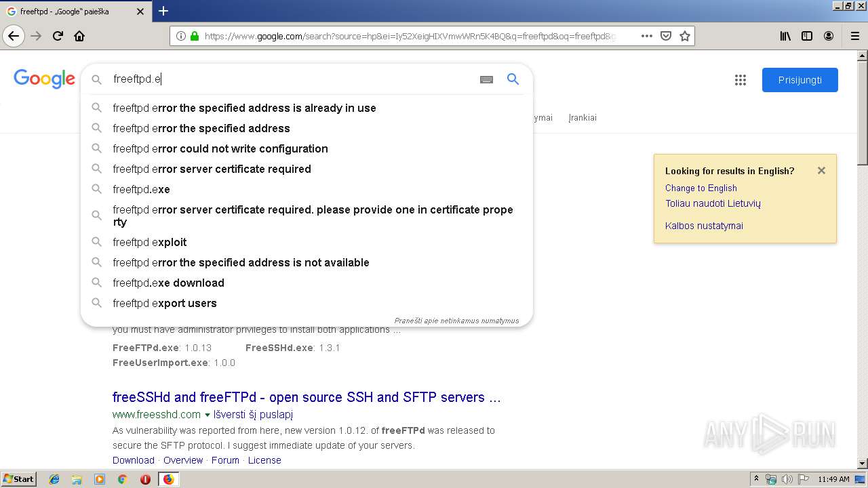Go back with the browser back arrow
The image size is (868, 488).
point(14,36)
